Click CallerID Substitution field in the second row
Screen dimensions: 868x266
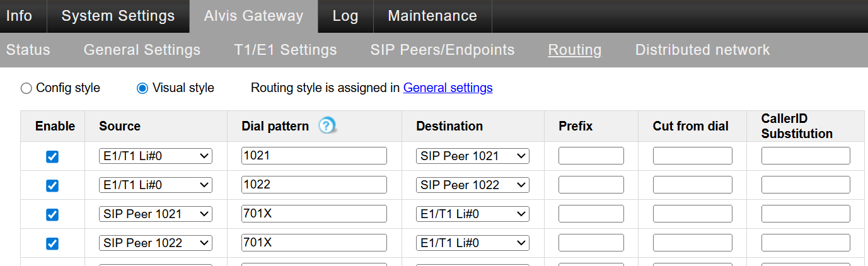click(x=805, y=185)
